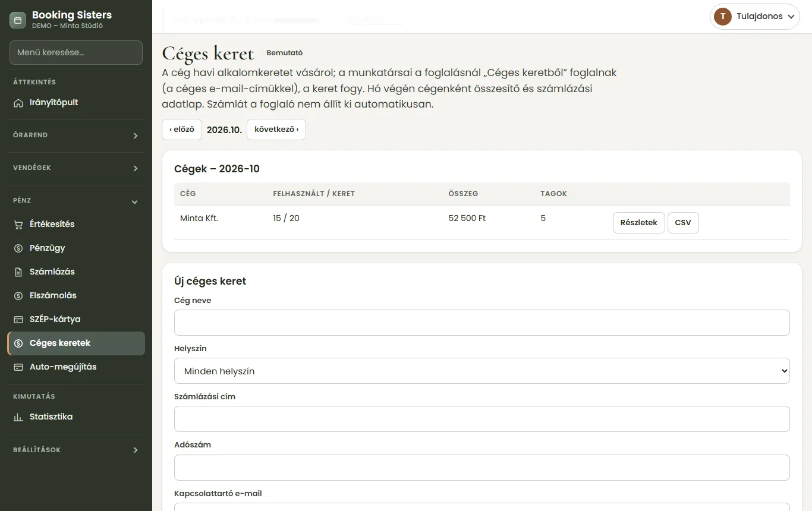
Task: Open Értékesítés via the cart icon
Action: pos(18,225)
